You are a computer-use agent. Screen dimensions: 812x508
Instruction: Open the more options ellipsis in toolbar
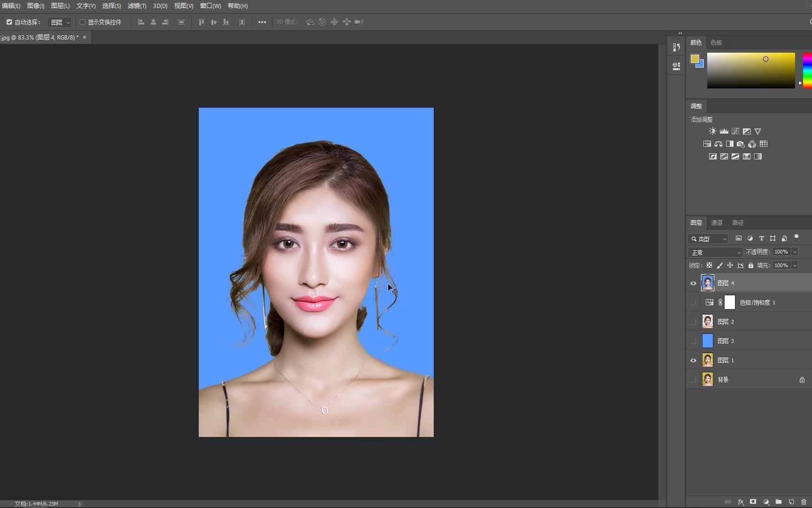(x=262, y=22)
